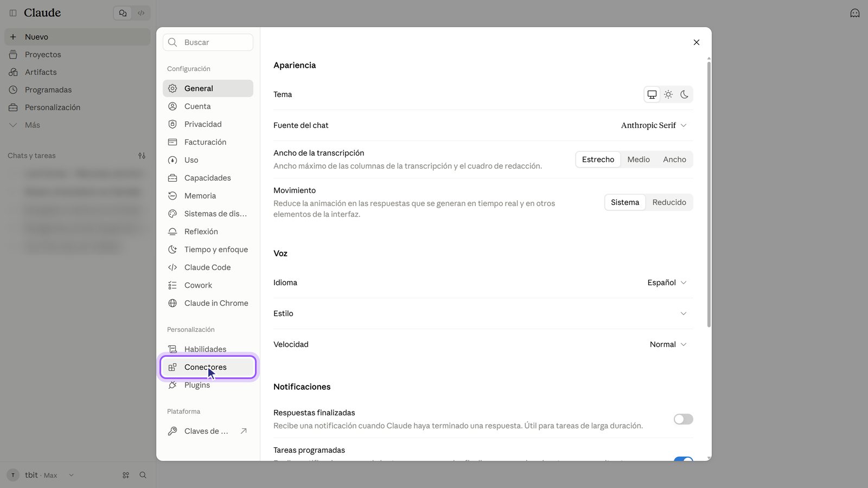The width and height of the screenshot is (868, 488).
Task: Go to Proyectos in sidebar
Action: click(x=77, y=54)
